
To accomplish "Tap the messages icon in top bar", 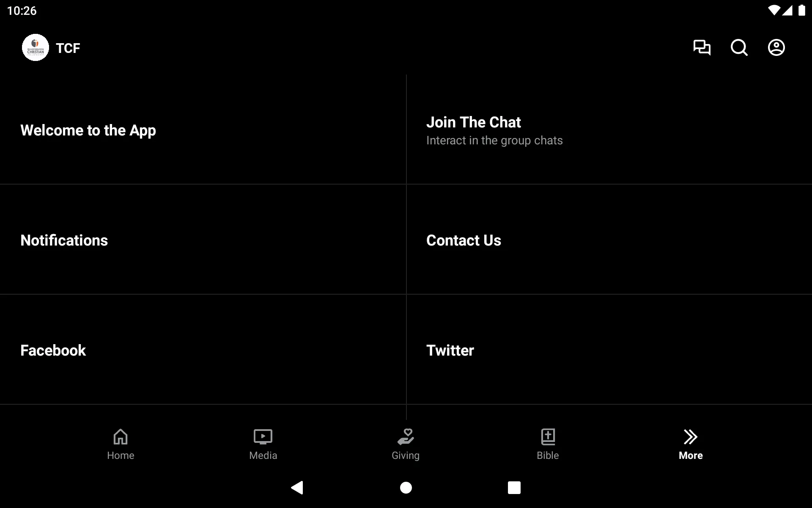I will click(x=702, y=47).
